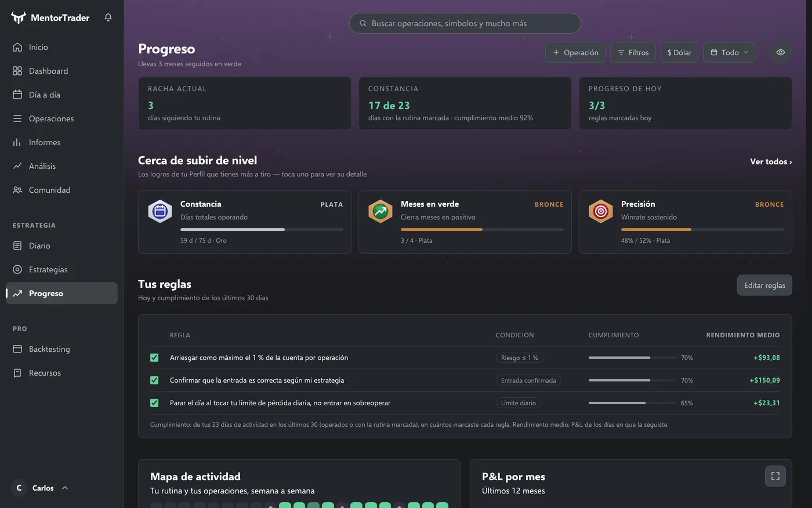812x508 pixels.
Task: Click the Backtesting window icon
Action: (17, 349)
